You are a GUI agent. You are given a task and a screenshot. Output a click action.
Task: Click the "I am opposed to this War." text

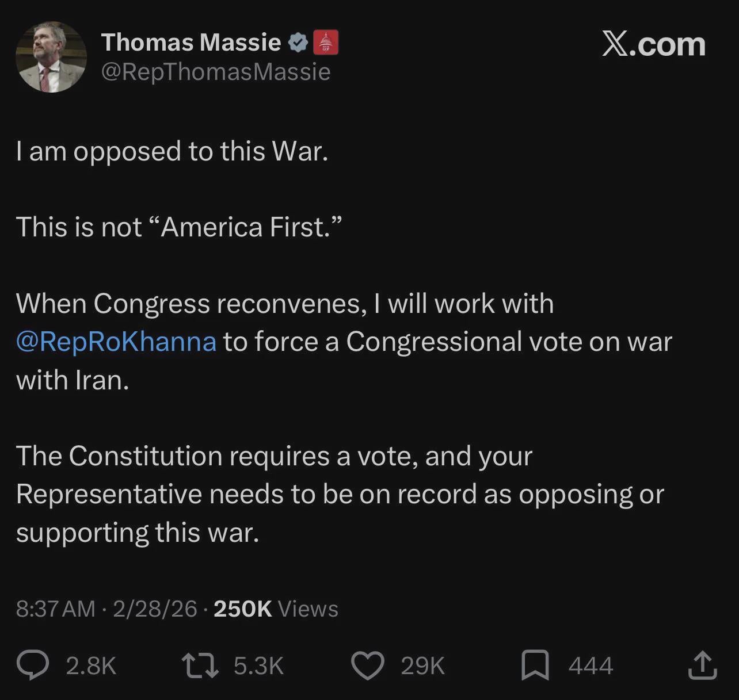pyautogui.click(x=172, y=151)
